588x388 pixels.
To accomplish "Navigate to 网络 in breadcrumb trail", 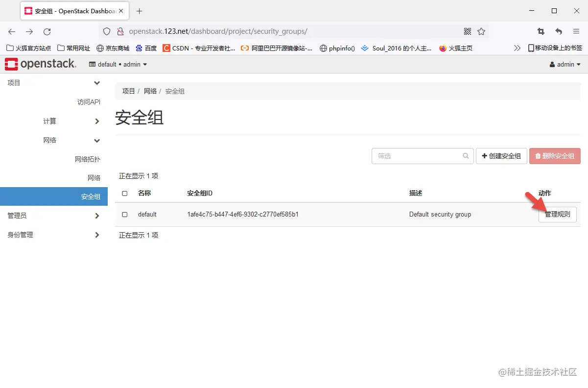I will tap(150, 91).
